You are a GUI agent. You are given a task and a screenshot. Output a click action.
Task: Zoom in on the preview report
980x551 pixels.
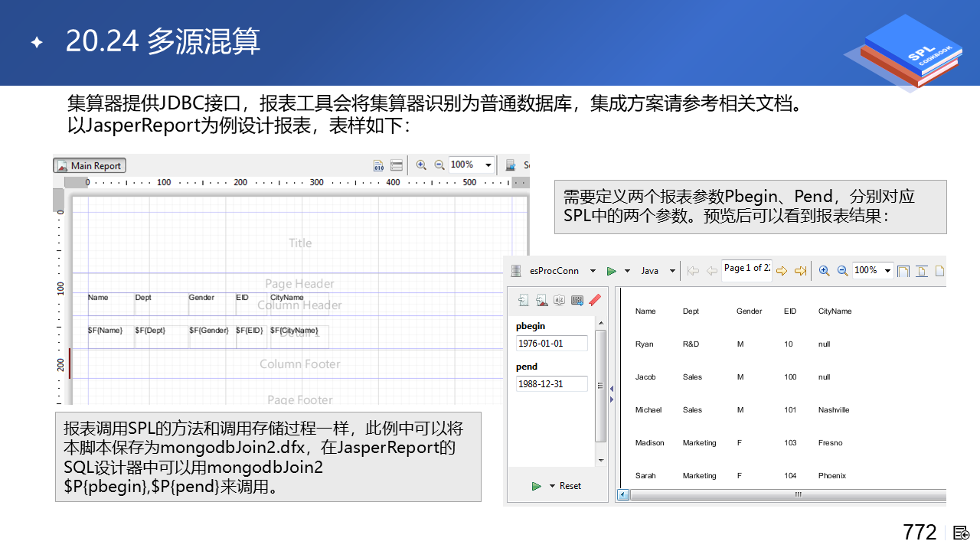click(824, 271)
